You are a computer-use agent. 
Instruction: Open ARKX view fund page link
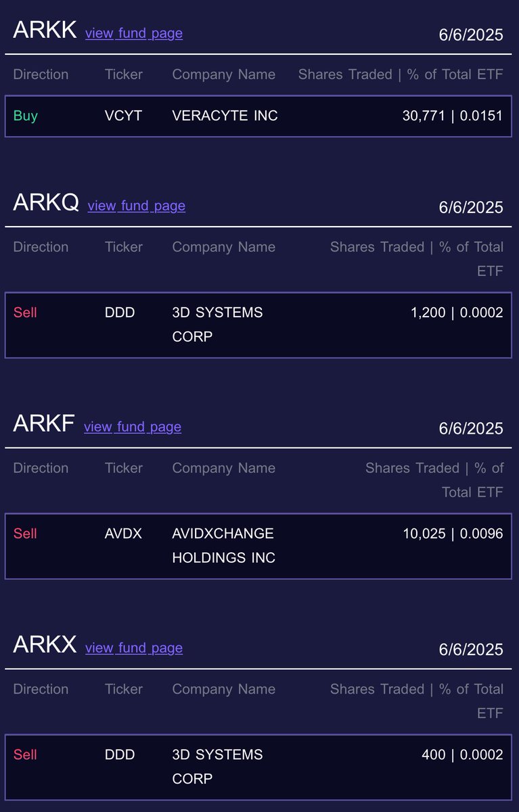(x=134, y=648)
